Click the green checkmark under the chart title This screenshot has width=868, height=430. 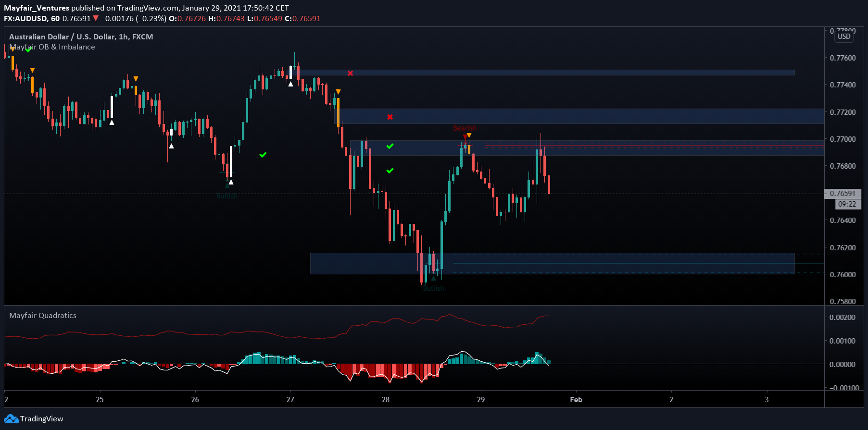pyautogui.click(x=29, y=49)
